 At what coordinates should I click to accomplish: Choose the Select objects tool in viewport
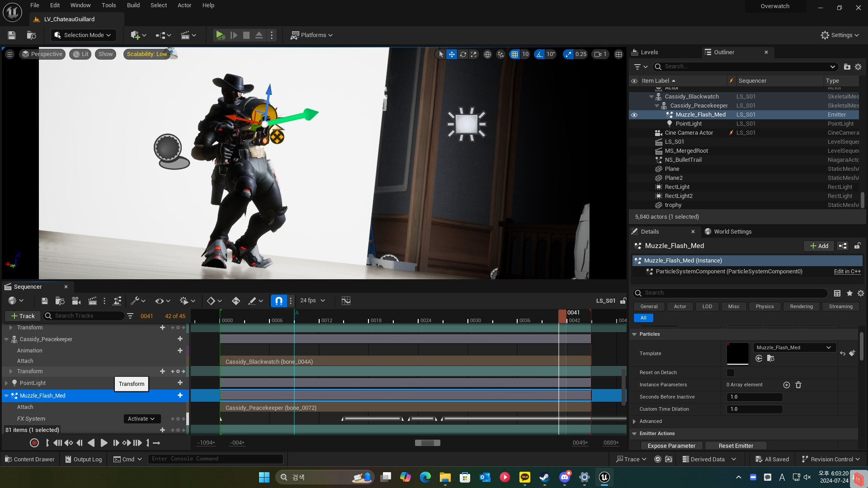pyautogui.click(x=441, y=54)
